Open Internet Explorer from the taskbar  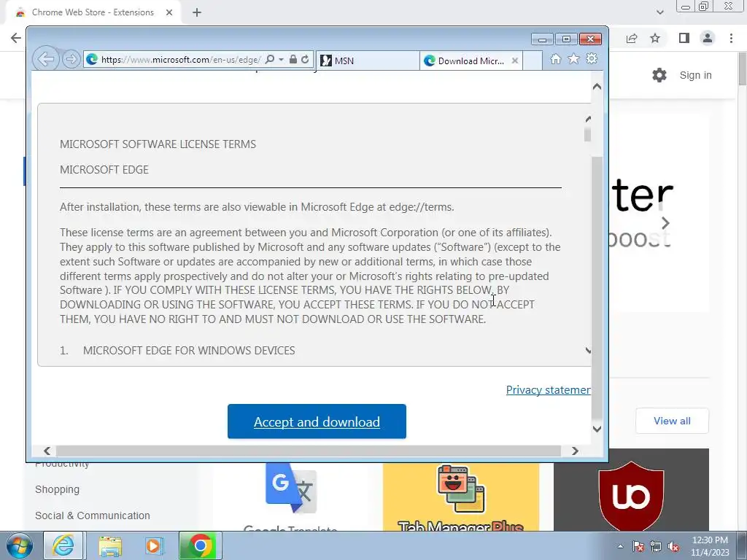pyautogui.click(x=63, y=545)
